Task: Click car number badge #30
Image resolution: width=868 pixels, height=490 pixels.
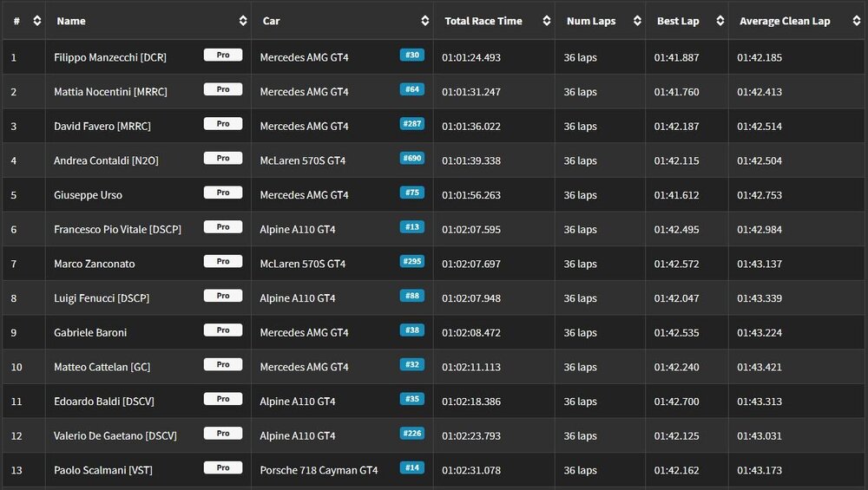Action: 411,55
